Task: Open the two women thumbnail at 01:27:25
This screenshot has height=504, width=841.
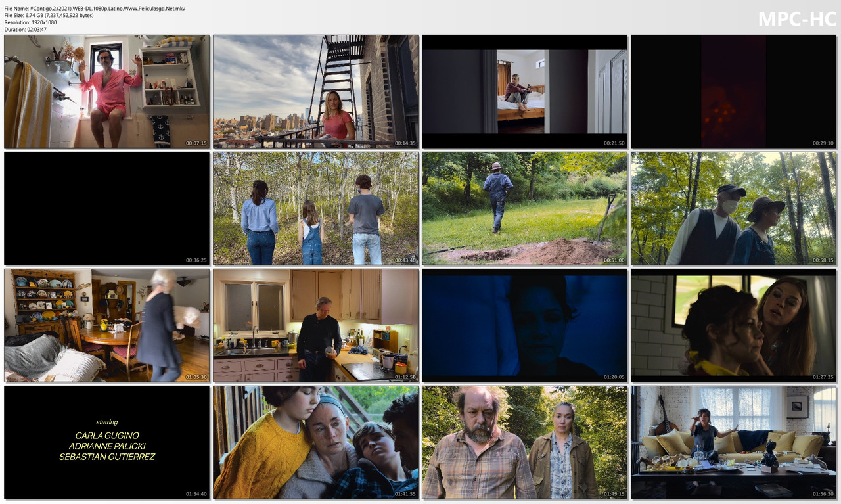Action: 733,325
